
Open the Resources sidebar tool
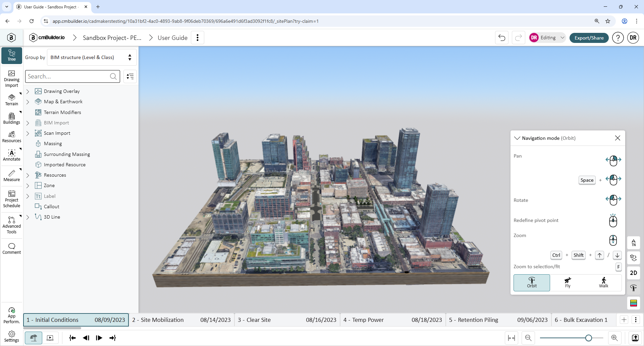(12, 137)
